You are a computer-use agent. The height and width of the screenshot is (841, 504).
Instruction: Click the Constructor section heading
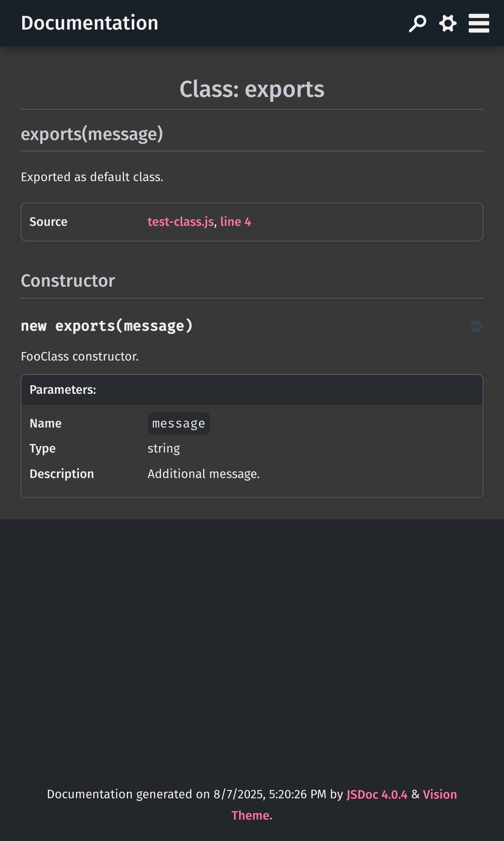click(68, 281)
